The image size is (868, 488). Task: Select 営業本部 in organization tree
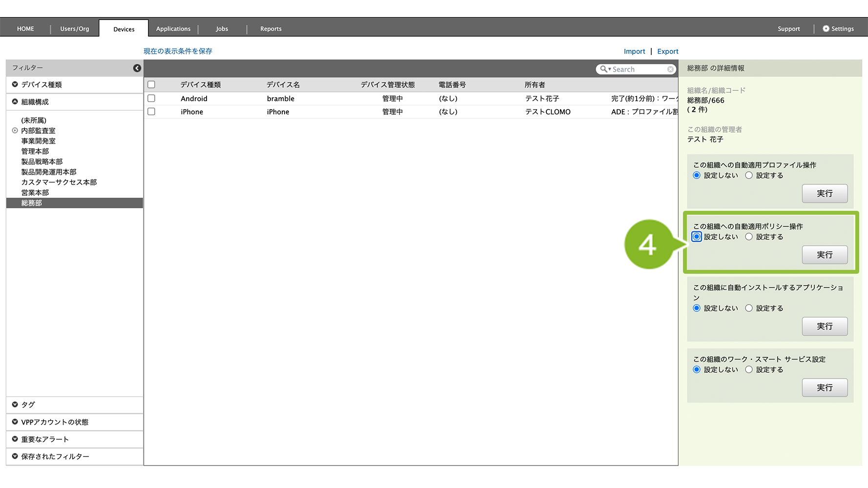click(x=35, y=192)
